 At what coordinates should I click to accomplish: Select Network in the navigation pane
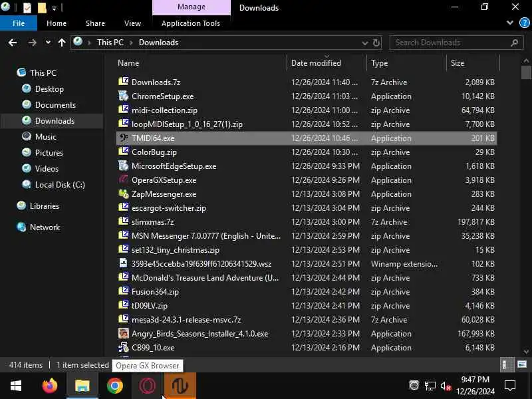[x=45, y=227]
